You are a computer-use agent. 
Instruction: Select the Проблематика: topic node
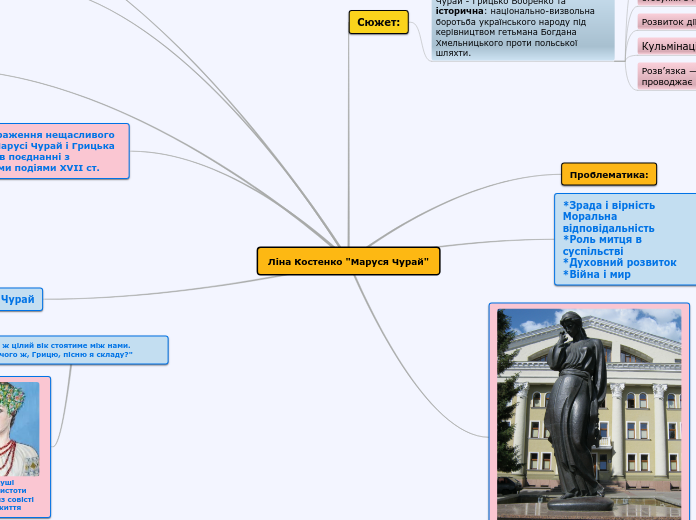tap(609, 175)
